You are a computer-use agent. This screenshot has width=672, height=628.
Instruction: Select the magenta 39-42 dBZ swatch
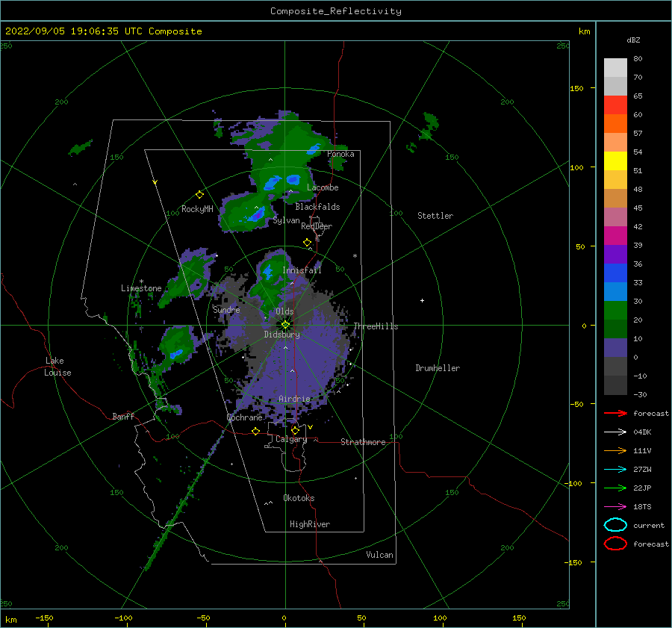(x=615, y=235)
